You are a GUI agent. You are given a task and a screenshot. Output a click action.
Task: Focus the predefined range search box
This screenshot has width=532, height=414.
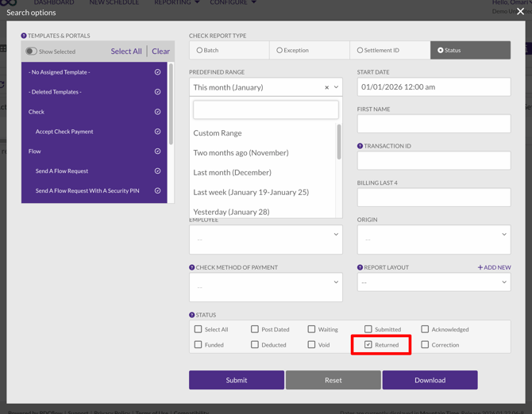[x=266, y=109]
